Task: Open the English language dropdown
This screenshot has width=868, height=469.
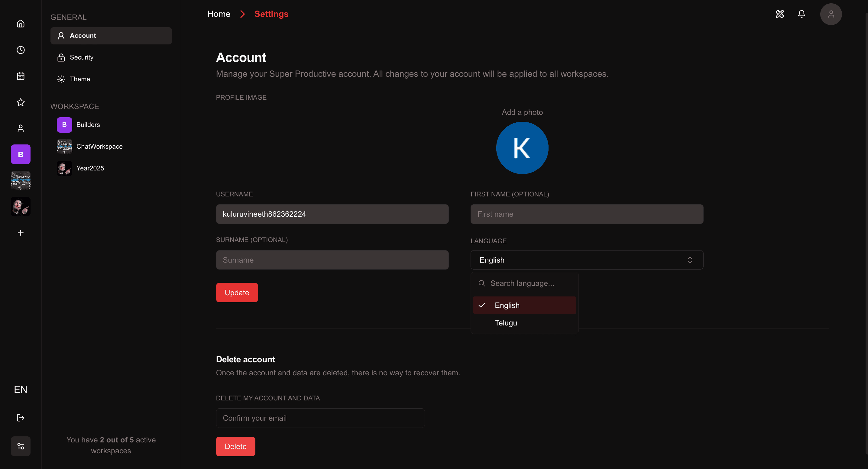Action: click(586, 260)
